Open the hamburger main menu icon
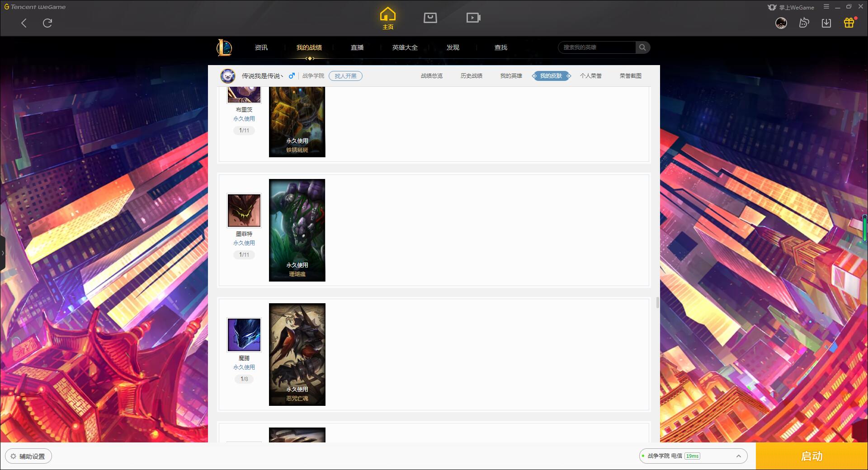Viewport: 868px width, 470px height. click(x=826, y=7)
